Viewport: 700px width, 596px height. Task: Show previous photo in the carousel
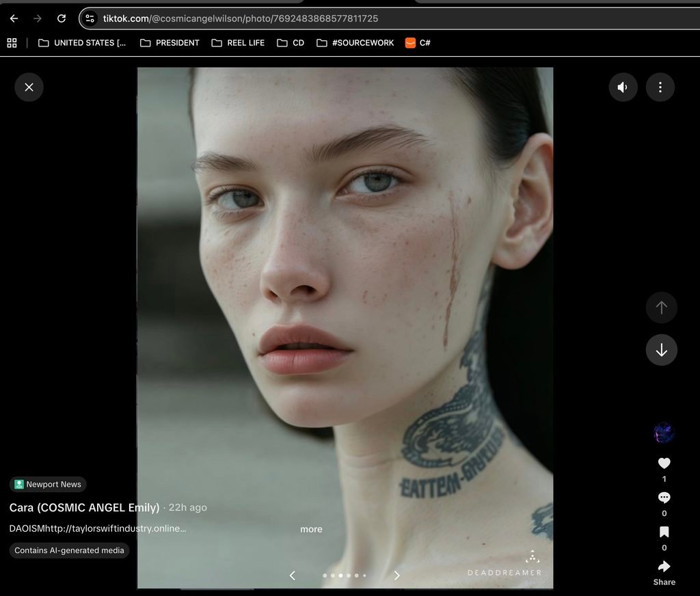click(293, 575)
